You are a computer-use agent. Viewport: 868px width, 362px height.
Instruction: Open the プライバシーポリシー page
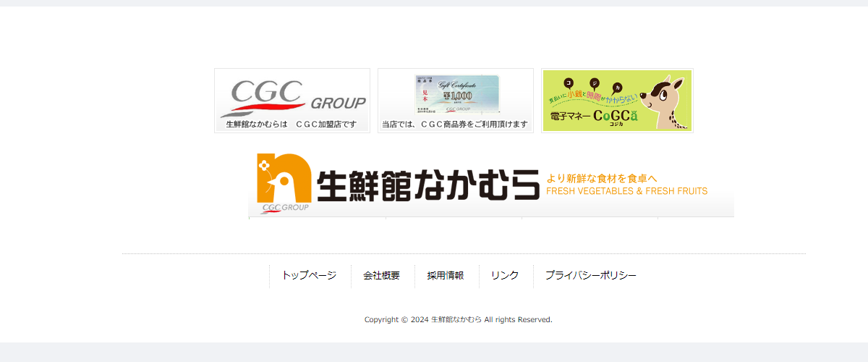[590, 276]
